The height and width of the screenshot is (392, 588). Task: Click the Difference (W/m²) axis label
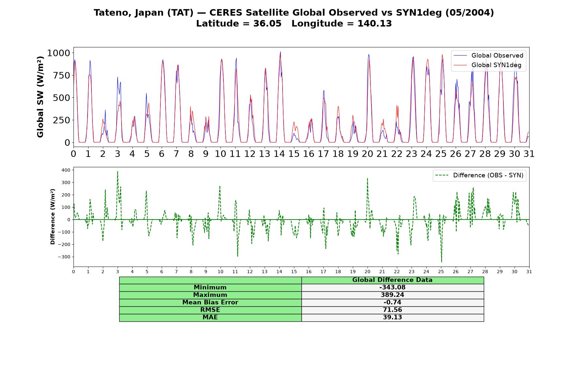pos(53,217)
